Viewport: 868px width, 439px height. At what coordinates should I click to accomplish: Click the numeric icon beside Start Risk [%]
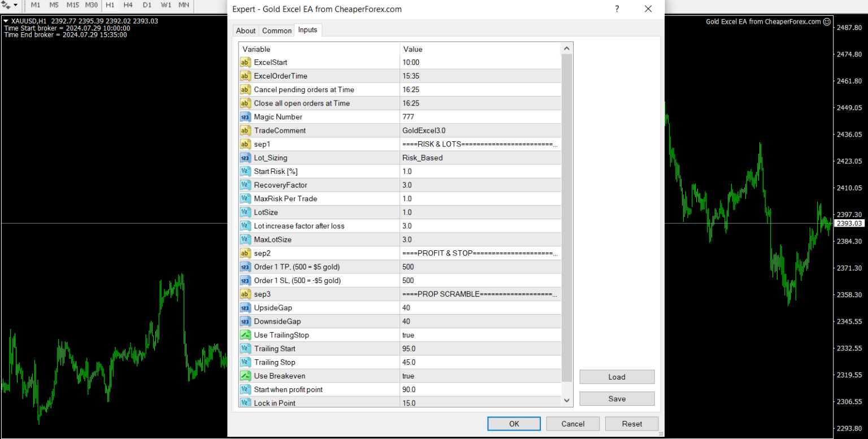pyautogui.click(x=245, y=171)
